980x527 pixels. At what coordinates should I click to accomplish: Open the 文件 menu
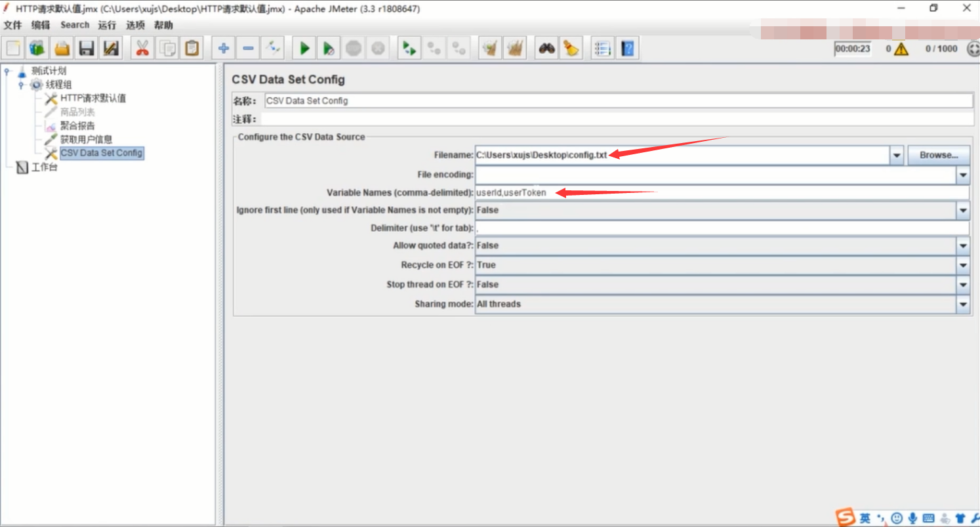click(x=12, y=25)
